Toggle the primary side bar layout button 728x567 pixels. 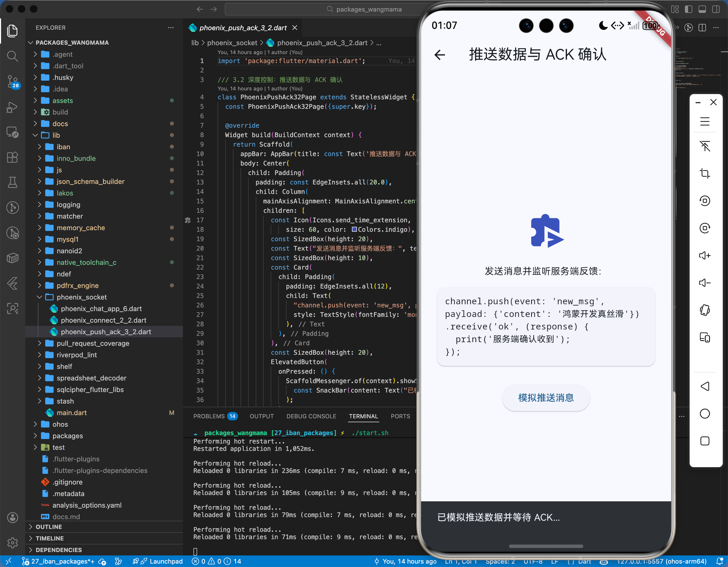[x=688, y=9]
